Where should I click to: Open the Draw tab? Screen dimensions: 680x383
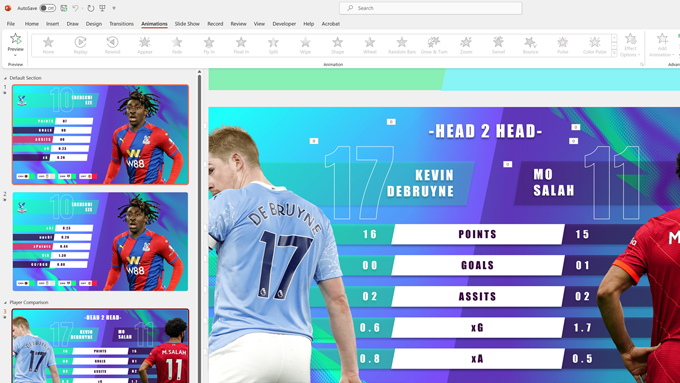(72, 24)
